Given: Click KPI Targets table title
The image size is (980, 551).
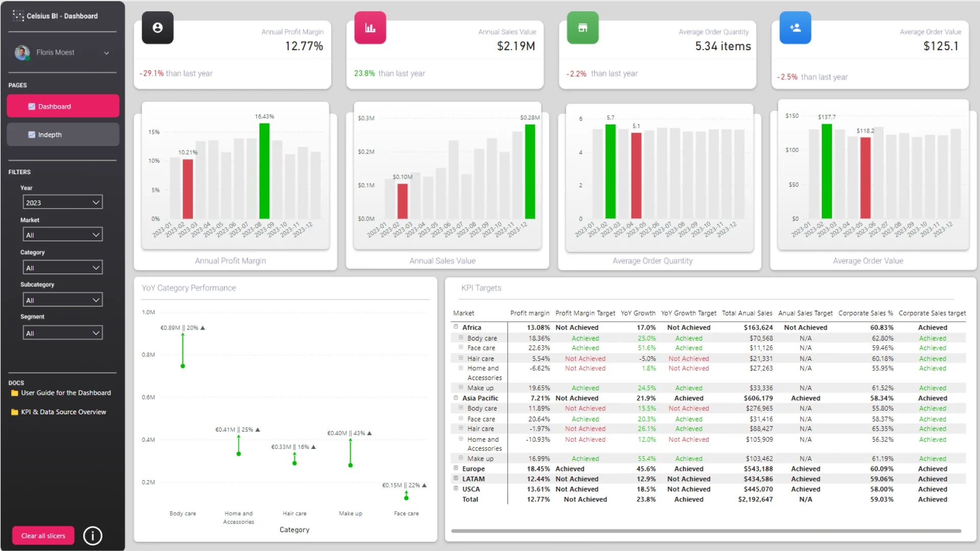Looking at the screenshot, I should tap(481, 288).
